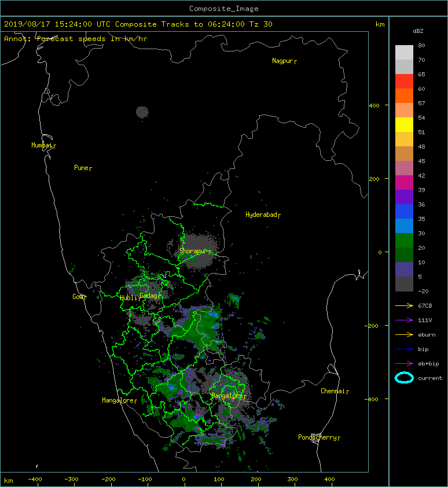
Task: Click the '65' value on dBZ scale
Action: point(421,74)
